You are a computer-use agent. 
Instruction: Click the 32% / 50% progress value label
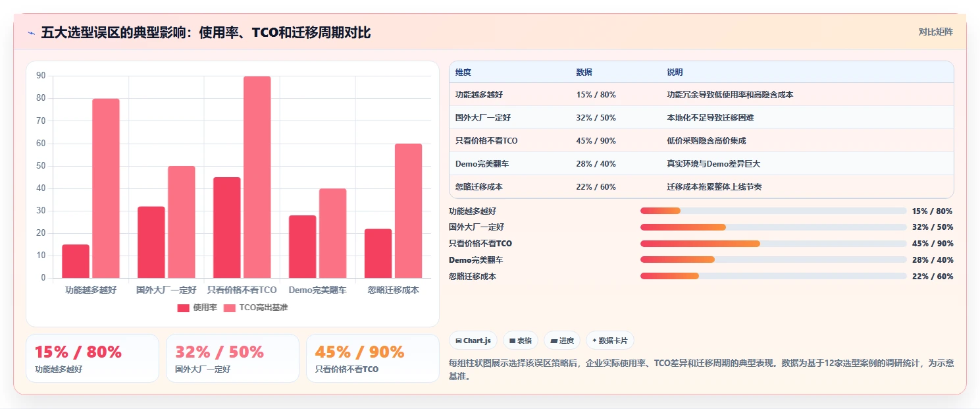click(933, 227)
